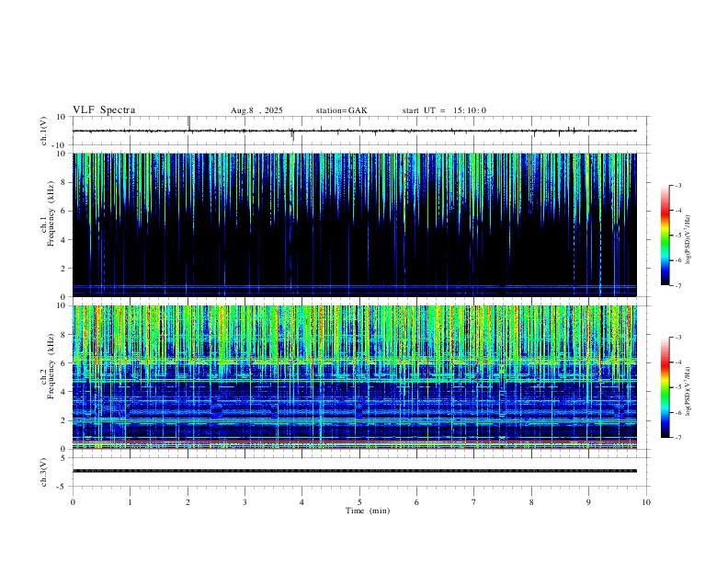
Task: Click the time axis tick label "9"
Action: tap(588, 502)
